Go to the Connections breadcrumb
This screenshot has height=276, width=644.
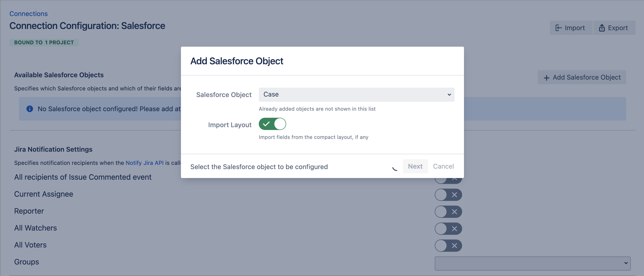29,13
